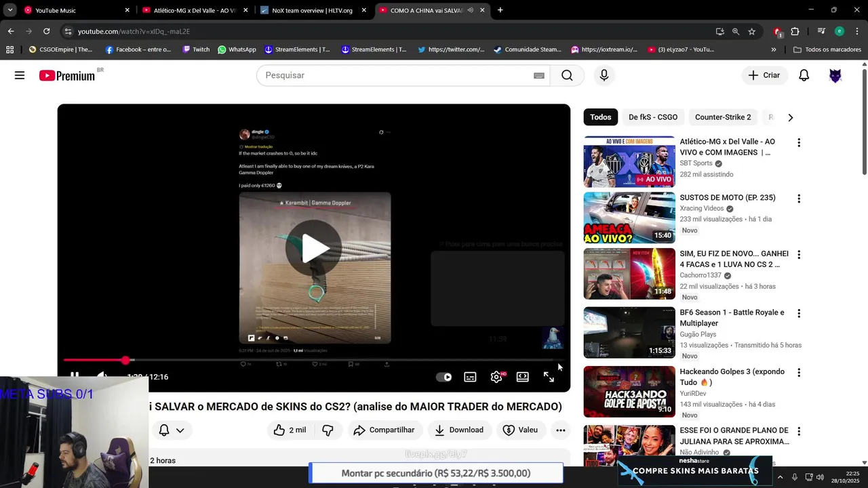This screenshot has height=488, width=868.
Task: Switch to YouTube Music browser tab
Action: pyautogui.click(x=77, y=10)
